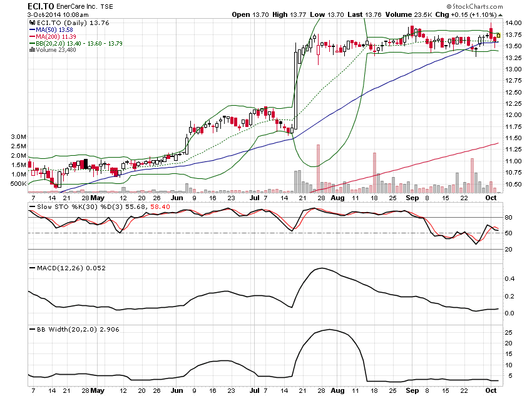
Task: Click the red 58.40 %D value
Action: click(160, 207)
